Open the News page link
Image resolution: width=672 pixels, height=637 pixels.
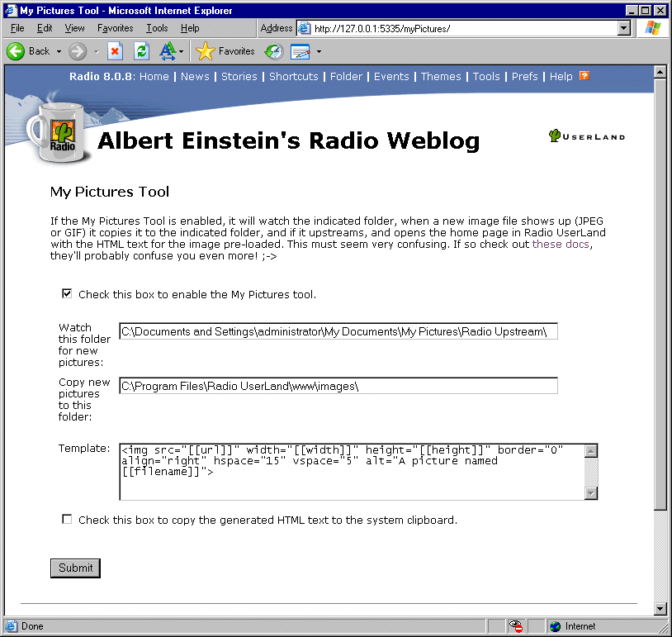(195, 76)
